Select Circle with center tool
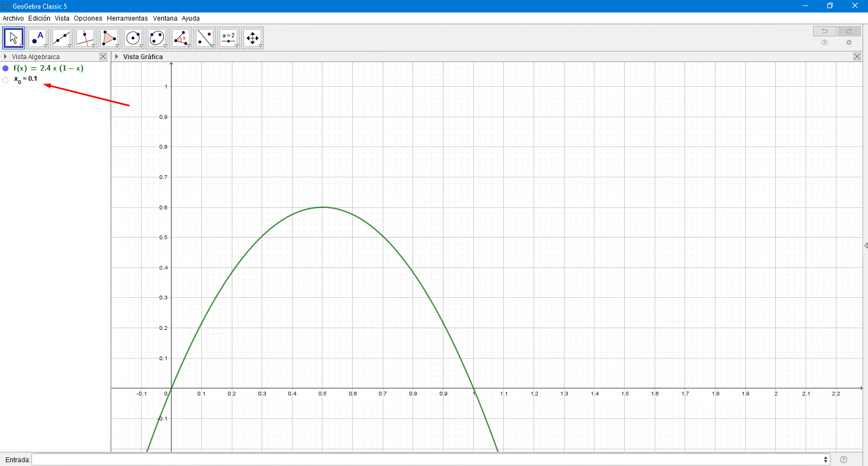 133,38
